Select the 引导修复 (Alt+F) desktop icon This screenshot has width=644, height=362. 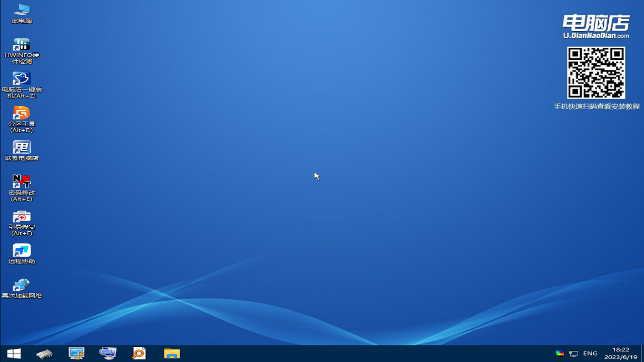(22, 223)
